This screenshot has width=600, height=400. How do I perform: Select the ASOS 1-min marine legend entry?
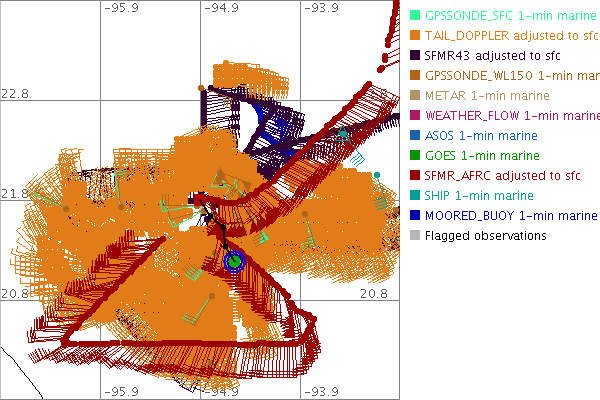pos(480,136)
